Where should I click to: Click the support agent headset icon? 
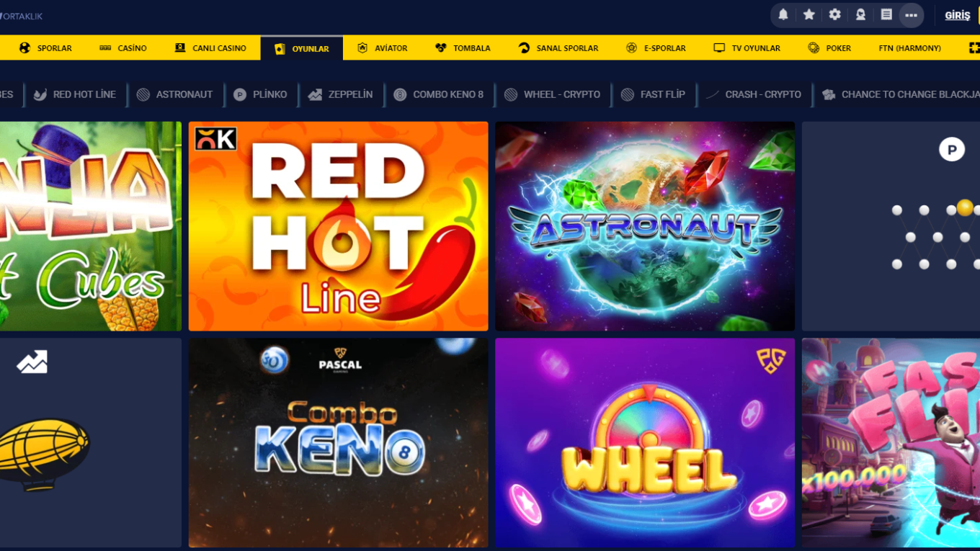860,14
